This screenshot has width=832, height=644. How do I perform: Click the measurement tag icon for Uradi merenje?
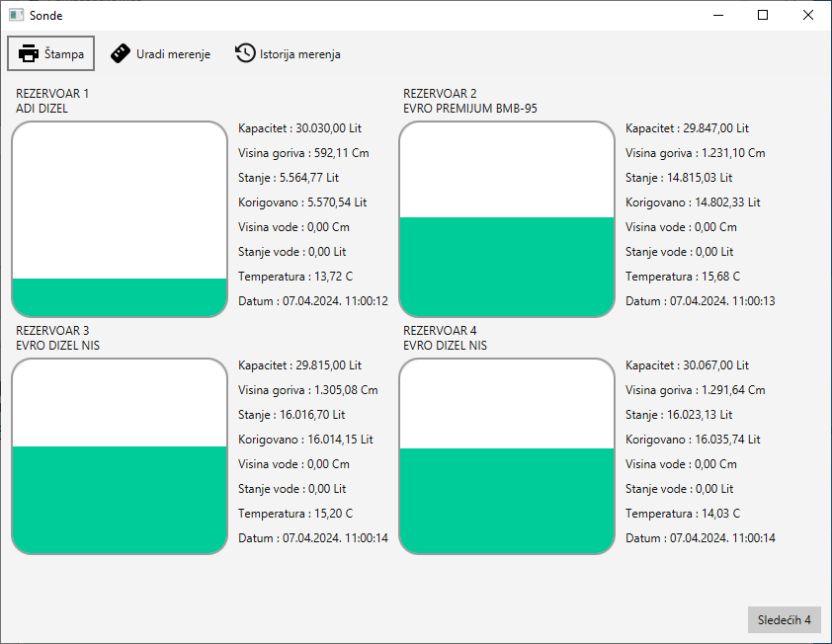121,53
